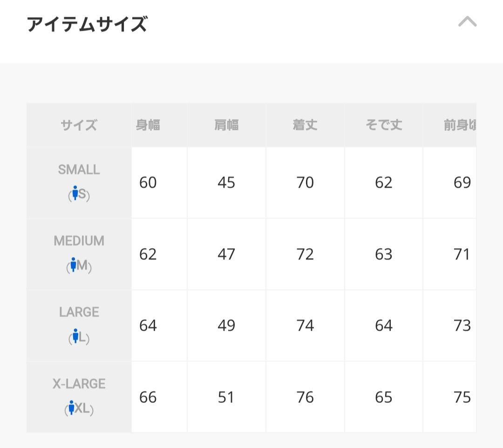This screenshot has height=448, width=503.
Task: Click the blue person icon beside XL
Action: click(71, 407)
